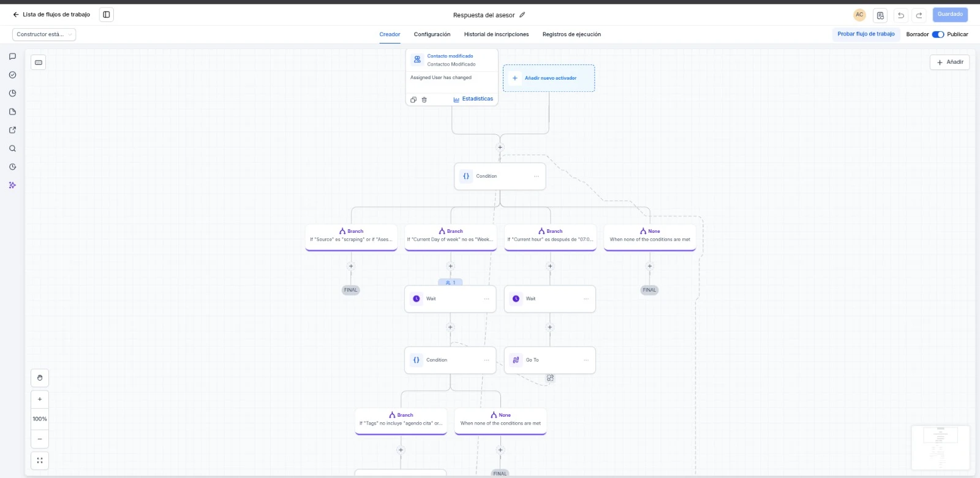This screenshot has width=980, height=478.
Task: Select the None branch beside Current hour
Action: coord(650,237)
